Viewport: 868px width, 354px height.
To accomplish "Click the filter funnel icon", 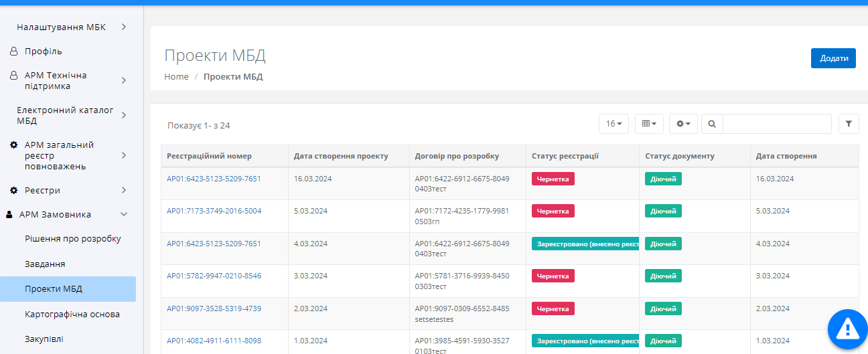I will pos(849,124).
